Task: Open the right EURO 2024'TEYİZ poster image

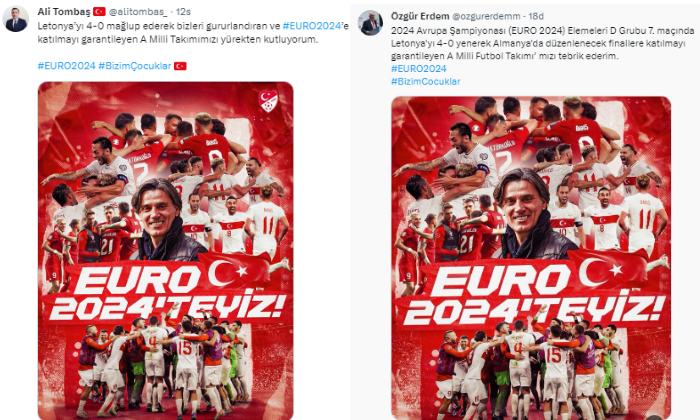Action: pyautogui.click(x=531, y=258)
